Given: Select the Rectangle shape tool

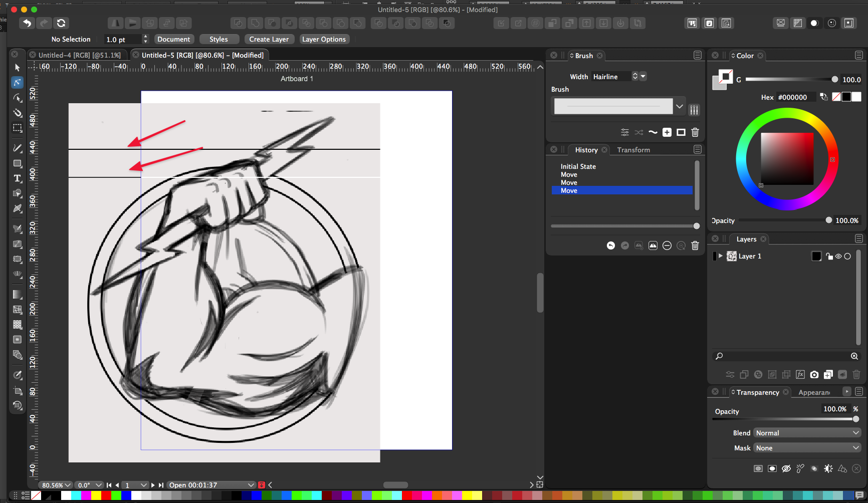Looking at the screenshot, I should (18, 163).
